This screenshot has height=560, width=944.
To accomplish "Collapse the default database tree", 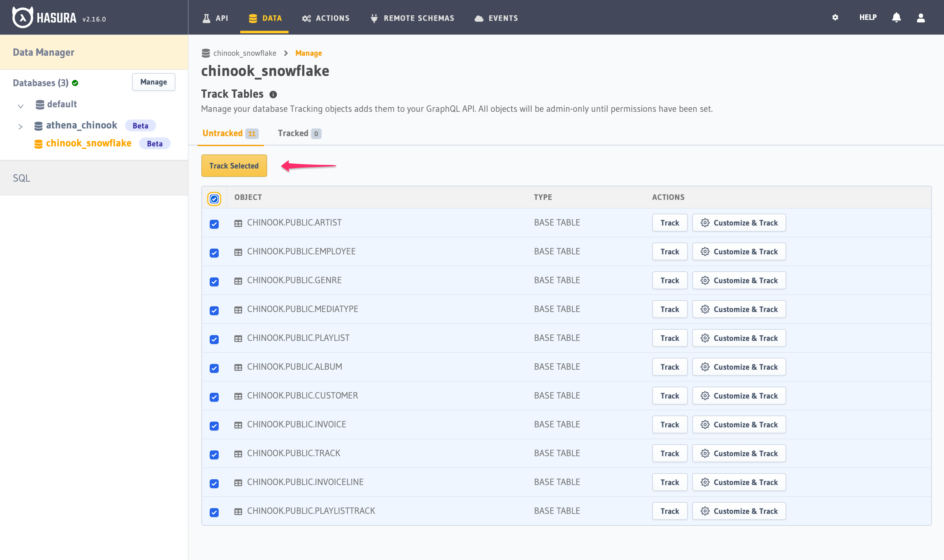I will click(x=21, y=106).
